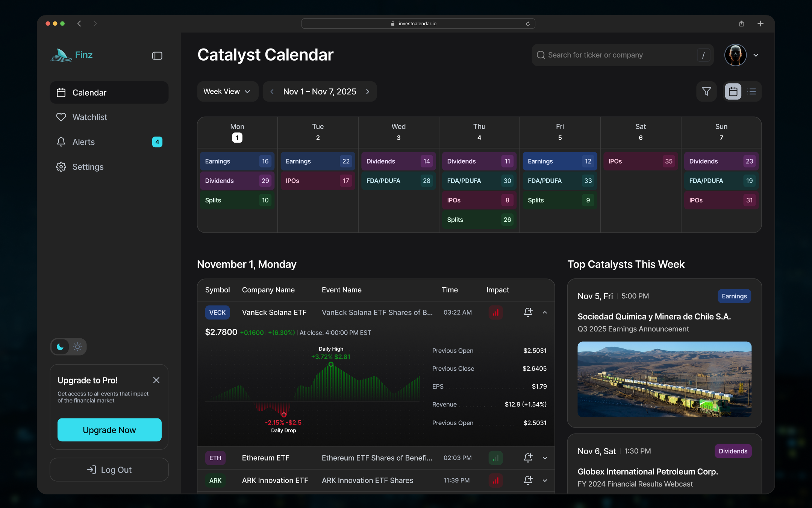The image size is (812, 508).
Task: Switch to list view layout
Action: point(752,91)
